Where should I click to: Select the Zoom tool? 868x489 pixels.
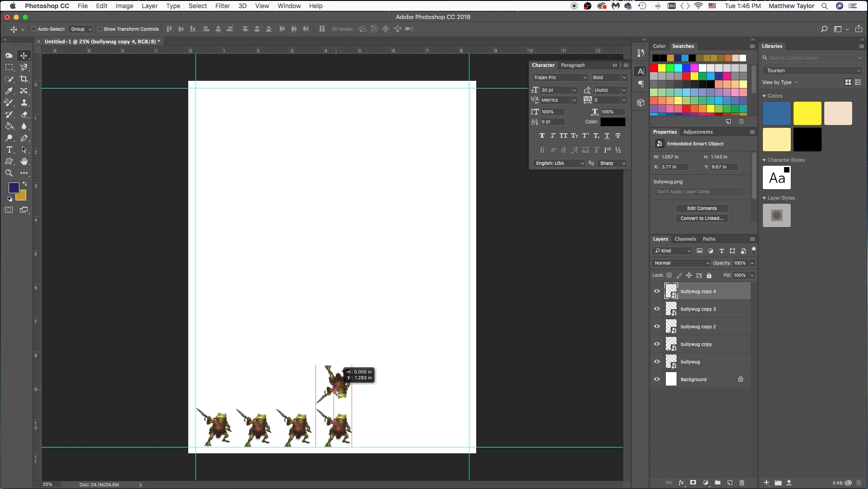point(9,173)
